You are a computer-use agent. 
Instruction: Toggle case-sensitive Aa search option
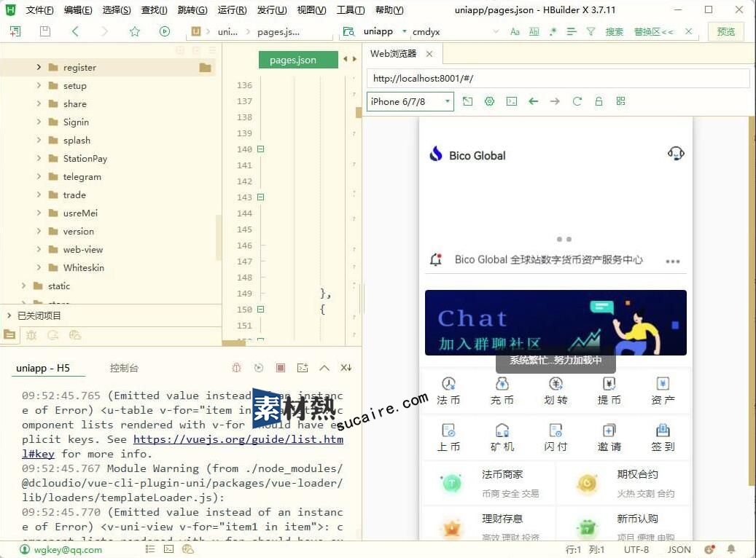click(515, 31)
